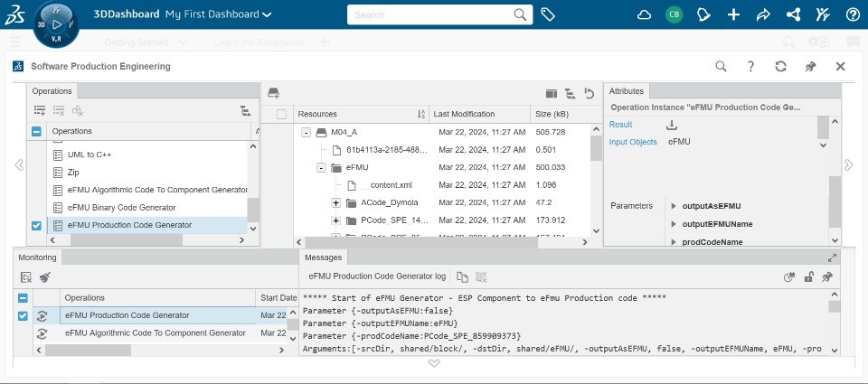Toggle the Resources header checkbox
Screen dimensions: 868x384
282,115
